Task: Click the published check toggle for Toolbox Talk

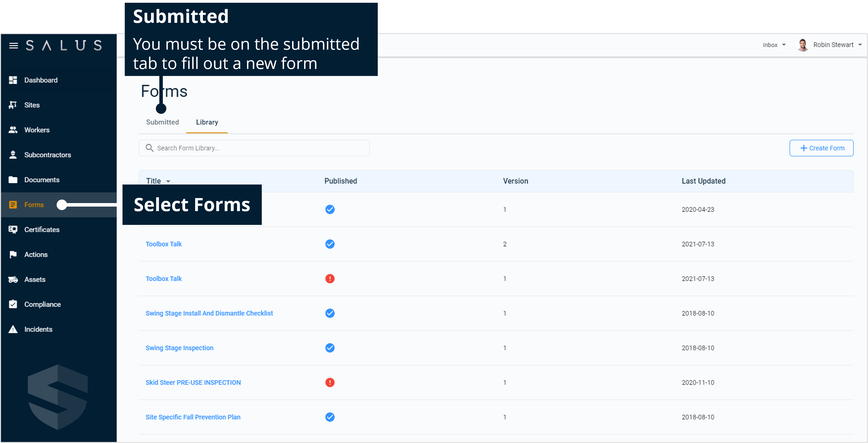Action: [330, 244]
